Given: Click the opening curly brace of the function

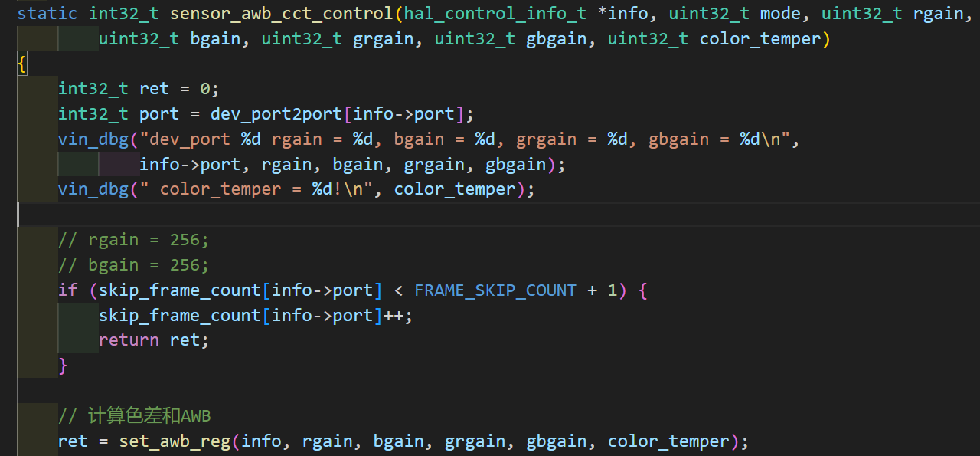Looking at the screenshot, I should pos(22,64).
